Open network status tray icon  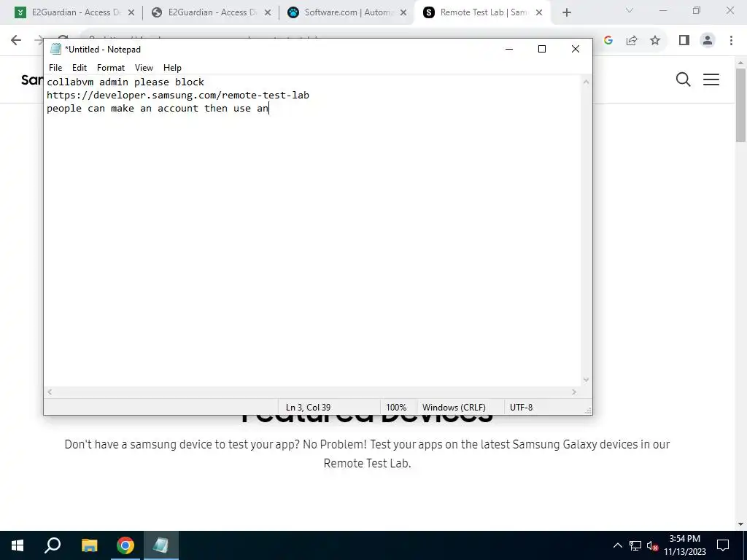point(635,545)
